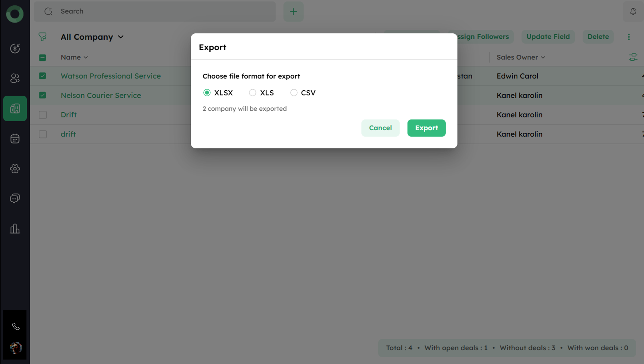Cancel the export dialog
Screen dimensions: 644x364
(x=380, y=128)
